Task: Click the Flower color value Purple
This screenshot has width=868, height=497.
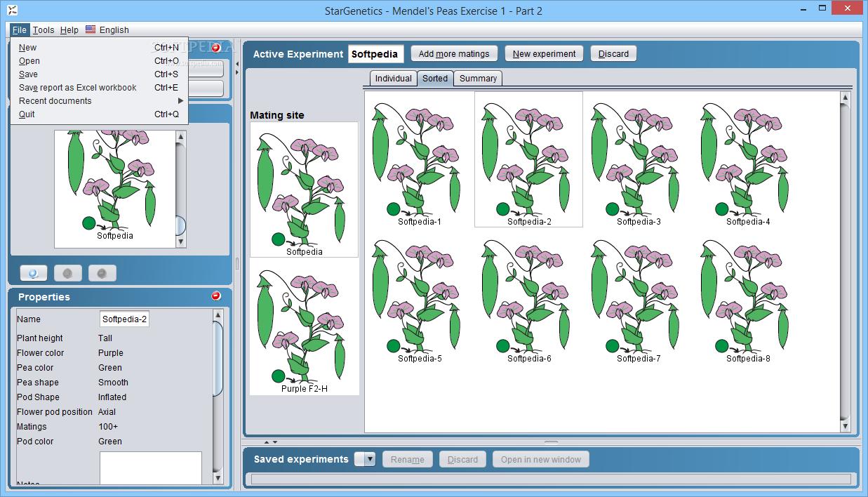Action: pyautogui.click(x=111, y=353)
